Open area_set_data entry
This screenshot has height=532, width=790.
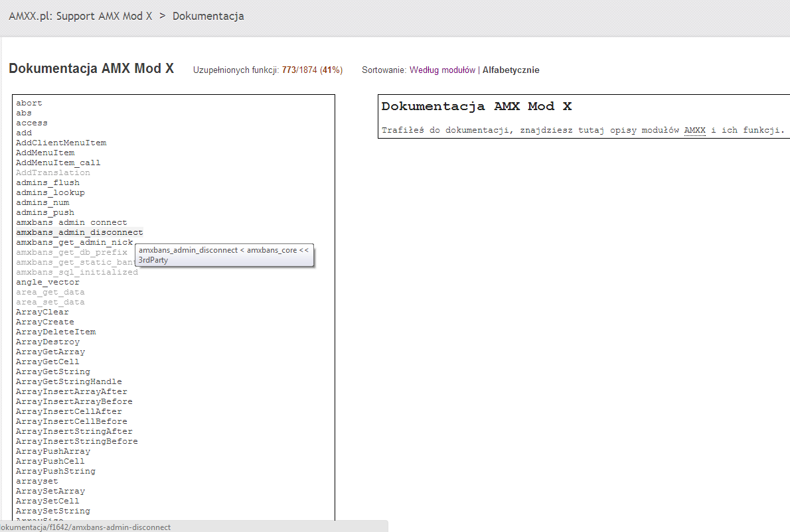click(x=50, y=302)
